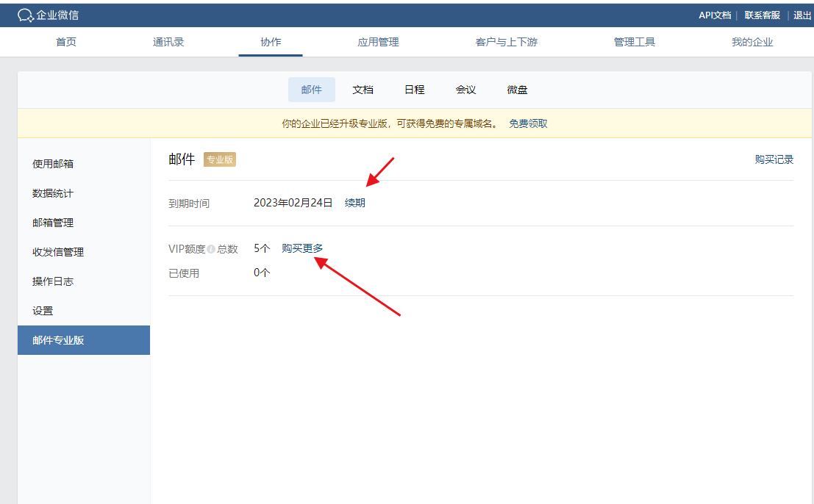Switch to 应用管理 in top navigation
This screenshot has width=814, height=504.
pyautogui.click(x=378, y=42)
